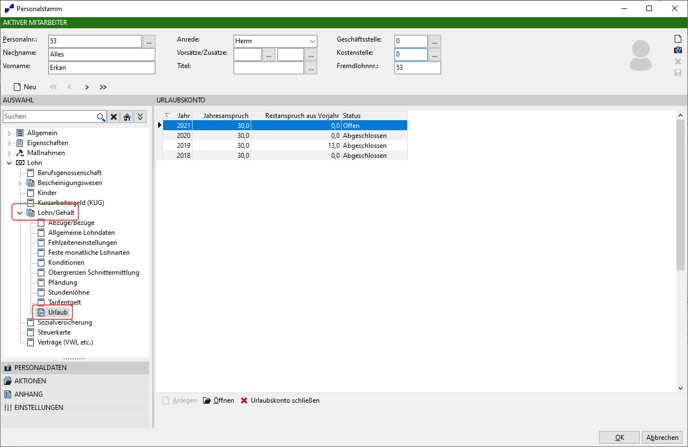Open the Personalnr. lookup ellipsis button
This screenshot has width=688, height=447.
click(149, 41)
